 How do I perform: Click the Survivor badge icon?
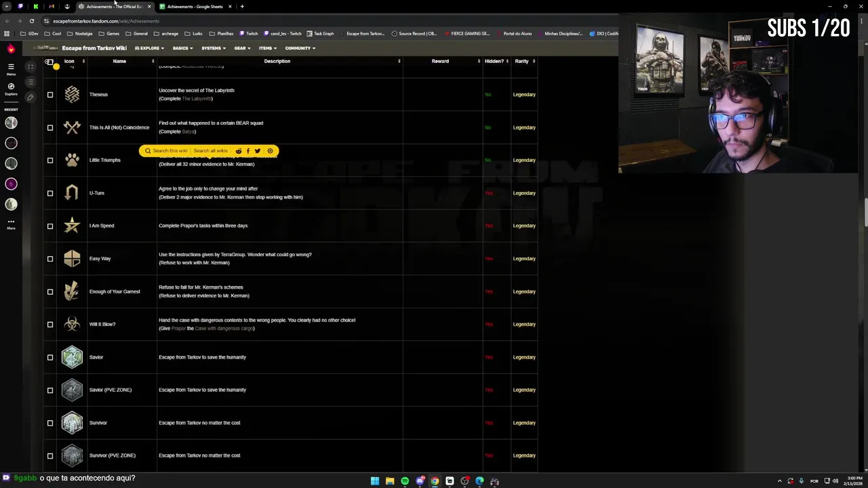72,423
